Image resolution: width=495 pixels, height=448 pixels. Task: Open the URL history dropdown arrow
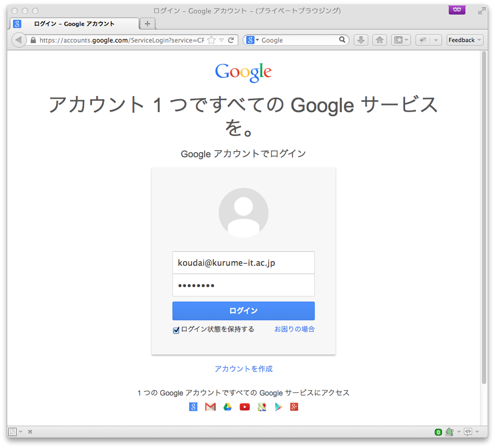[222, 40]
